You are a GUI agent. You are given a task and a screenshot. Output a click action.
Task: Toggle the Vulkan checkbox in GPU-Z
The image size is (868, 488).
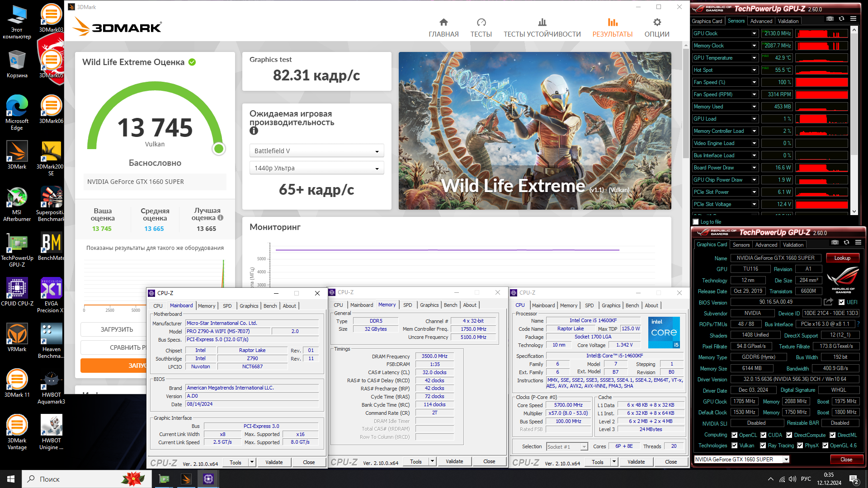click(734, 446)
